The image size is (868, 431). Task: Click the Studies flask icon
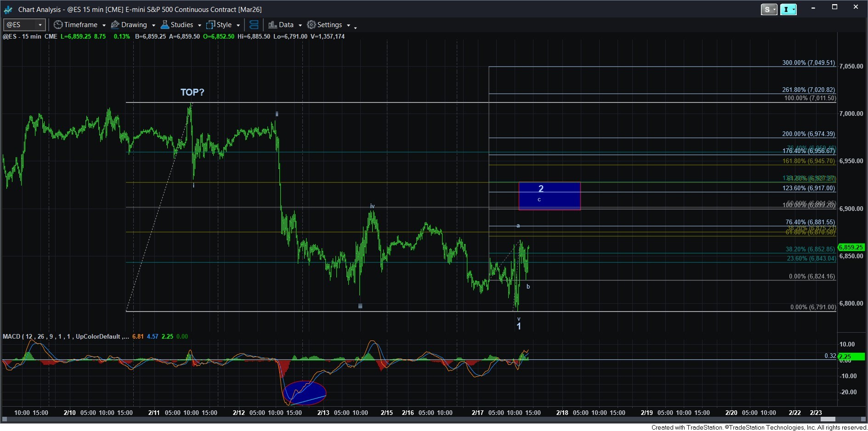[x=165, y=25]
